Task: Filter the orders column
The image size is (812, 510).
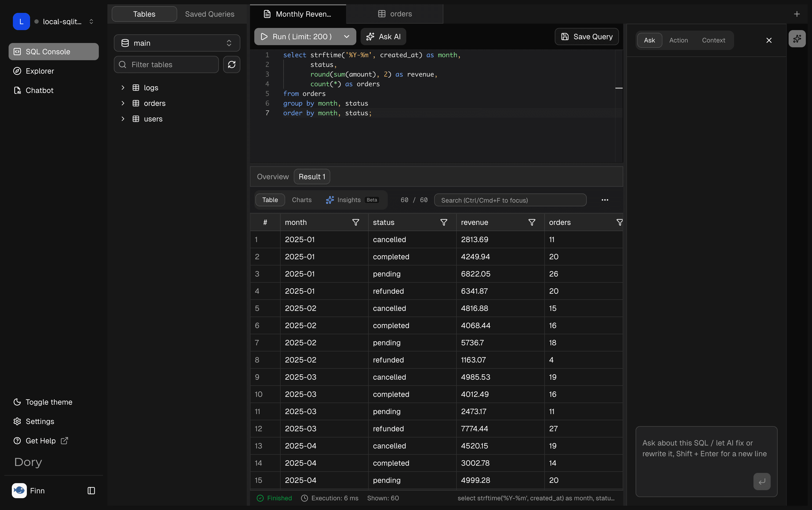Action: click(x=619, y=222)
